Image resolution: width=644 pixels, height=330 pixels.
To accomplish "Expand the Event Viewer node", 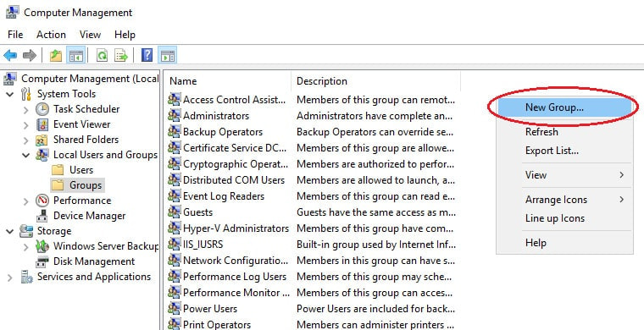I will (x=26, y=124).
